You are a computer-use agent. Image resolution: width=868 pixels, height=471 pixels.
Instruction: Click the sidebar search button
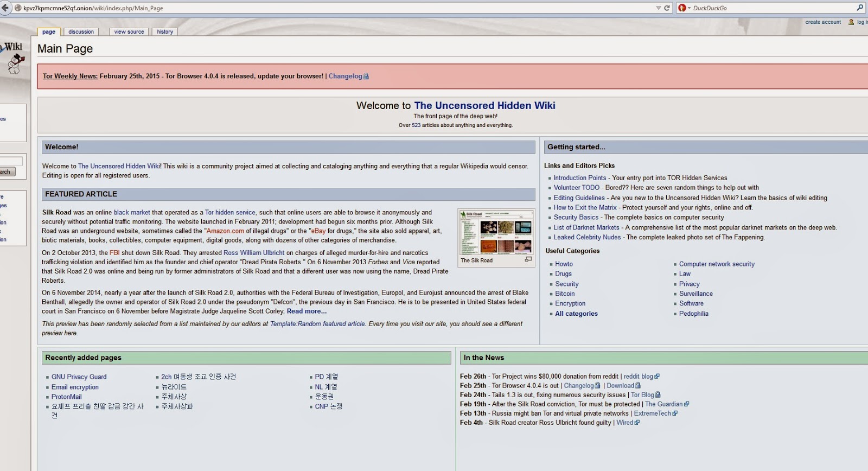tap(7, 172)
